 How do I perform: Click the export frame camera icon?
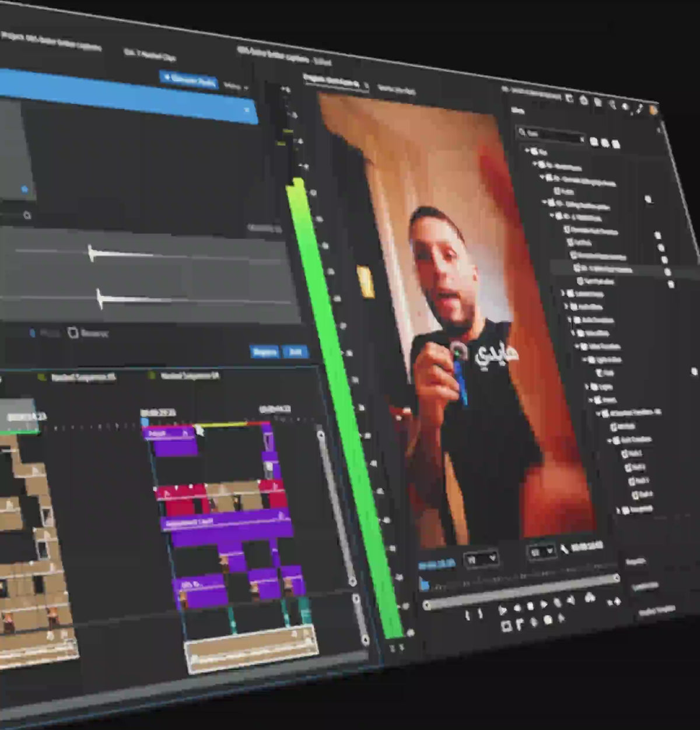coord(589,596)
